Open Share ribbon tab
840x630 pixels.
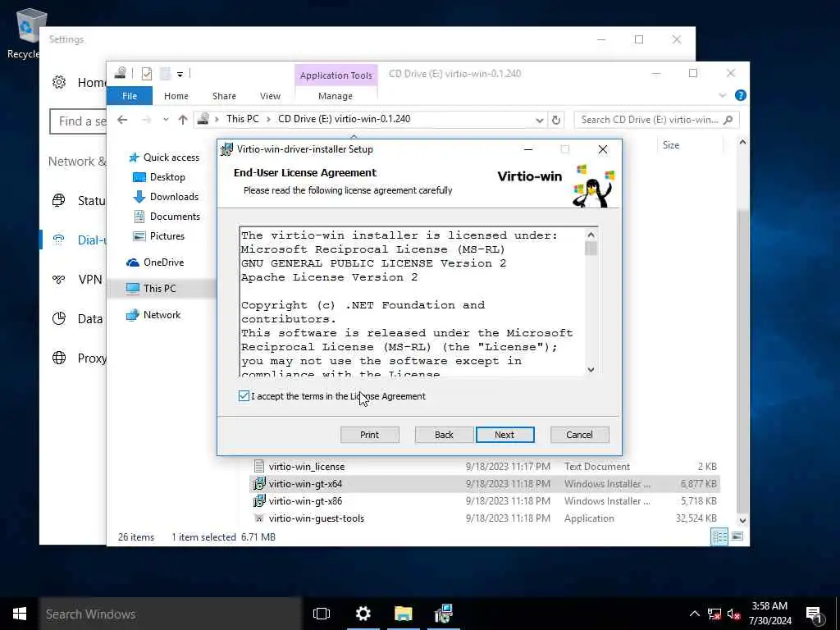[x=224, y=96]
